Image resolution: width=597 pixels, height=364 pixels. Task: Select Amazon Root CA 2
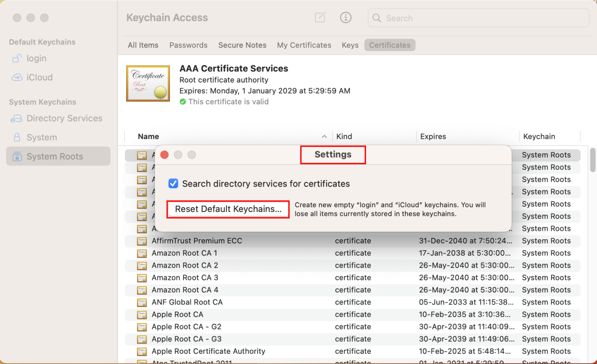coord(352,266)
